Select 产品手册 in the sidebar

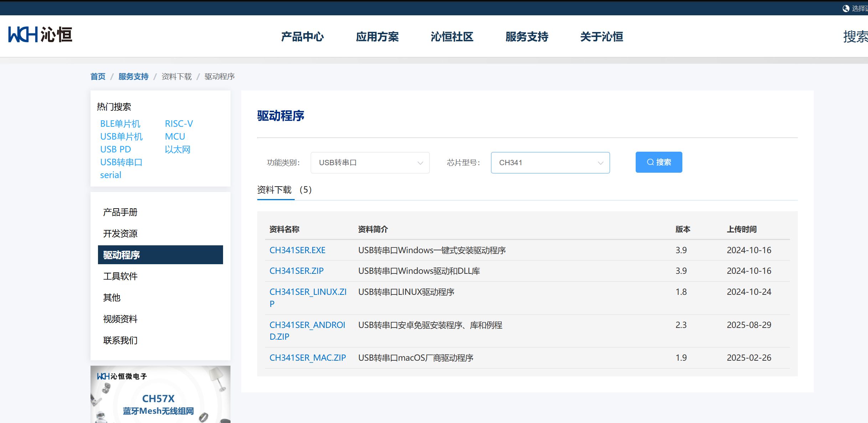120,212
